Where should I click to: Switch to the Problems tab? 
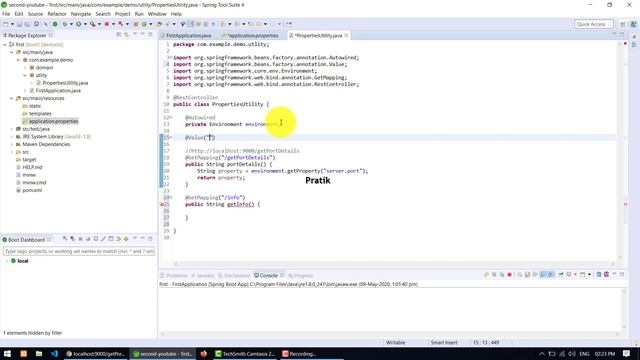(x=174, y=276)
